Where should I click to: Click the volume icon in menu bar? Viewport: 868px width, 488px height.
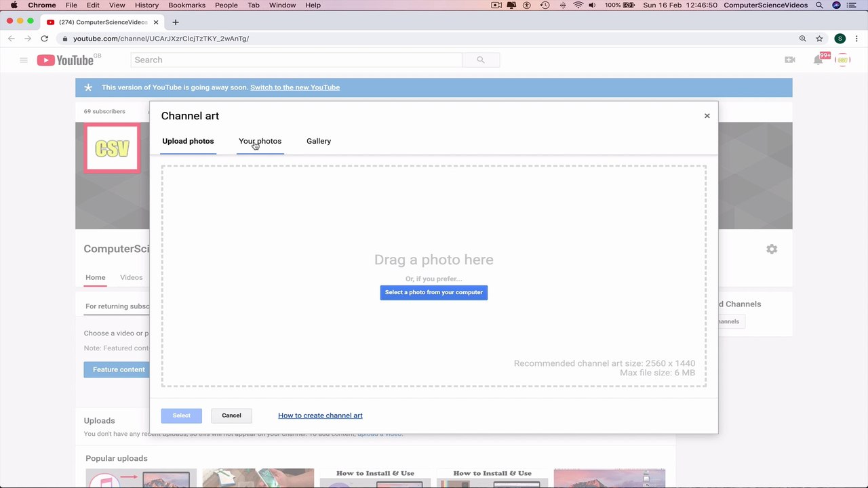point(592,5)
